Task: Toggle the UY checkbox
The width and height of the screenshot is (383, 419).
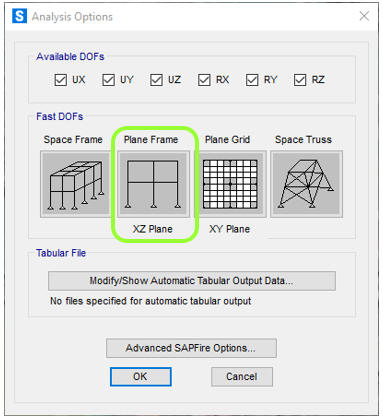Action: click(108, 80)
